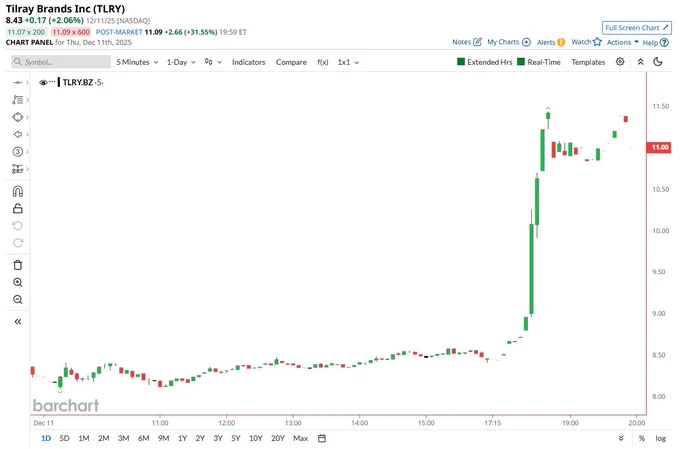Open My Charts
This screenshot has width=680, height=449.
509,42
